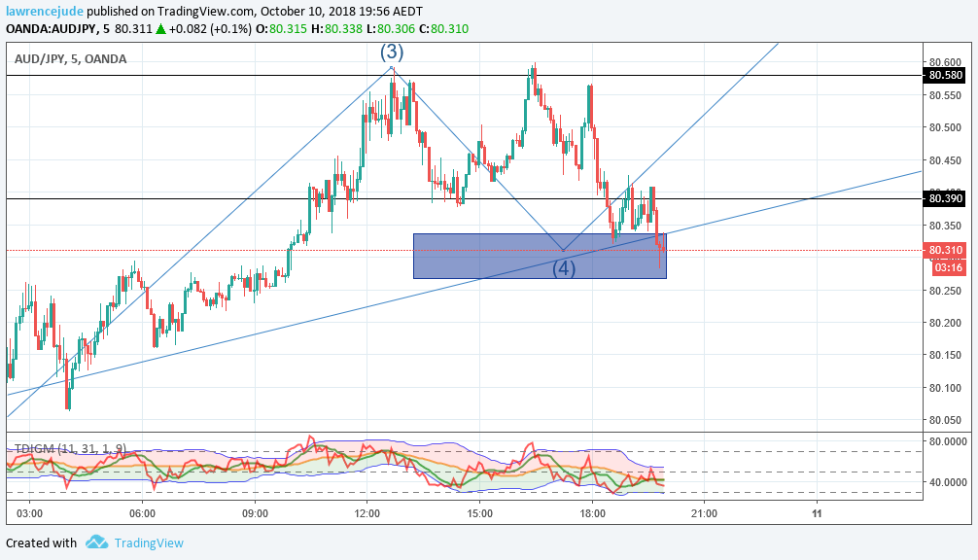Select the wave (3) label
978x560 pixels.
coord(393,52)
